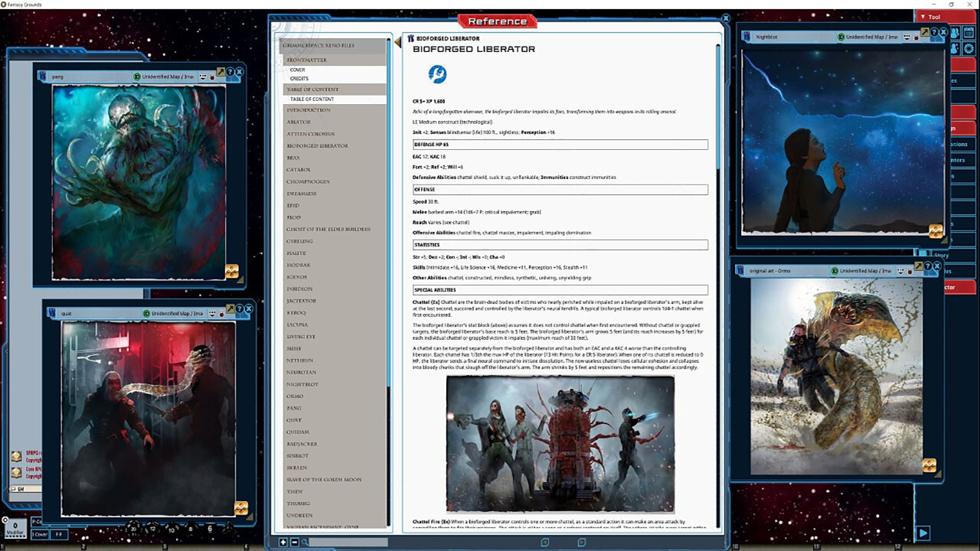
Task: Click the search field below the index list
Action: click(348, 542)
